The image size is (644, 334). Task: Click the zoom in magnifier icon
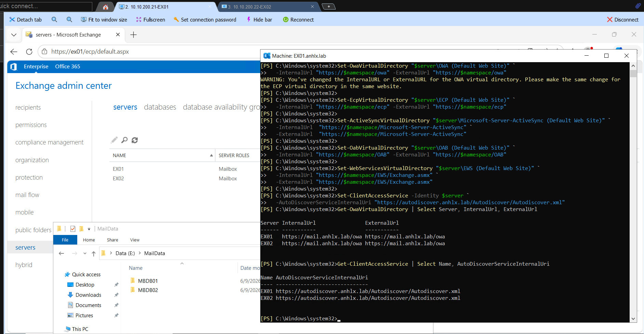54,20
